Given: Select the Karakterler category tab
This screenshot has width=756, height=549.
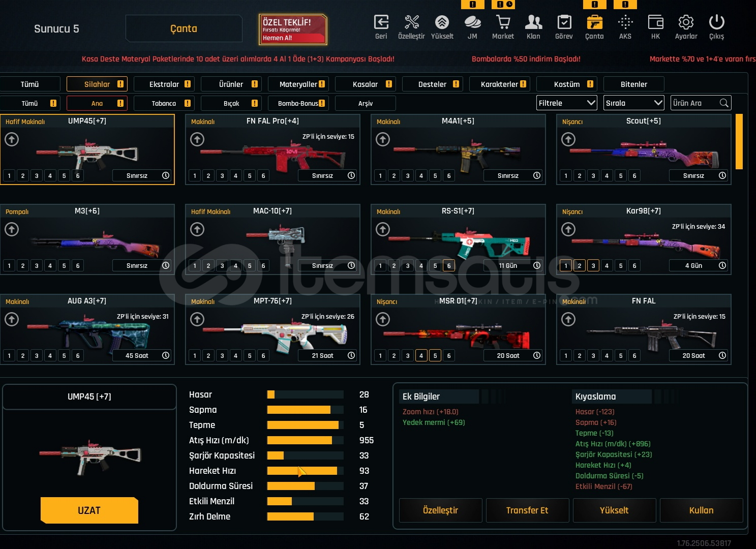Looking at the screenshot, I should [x=500, y=84].
